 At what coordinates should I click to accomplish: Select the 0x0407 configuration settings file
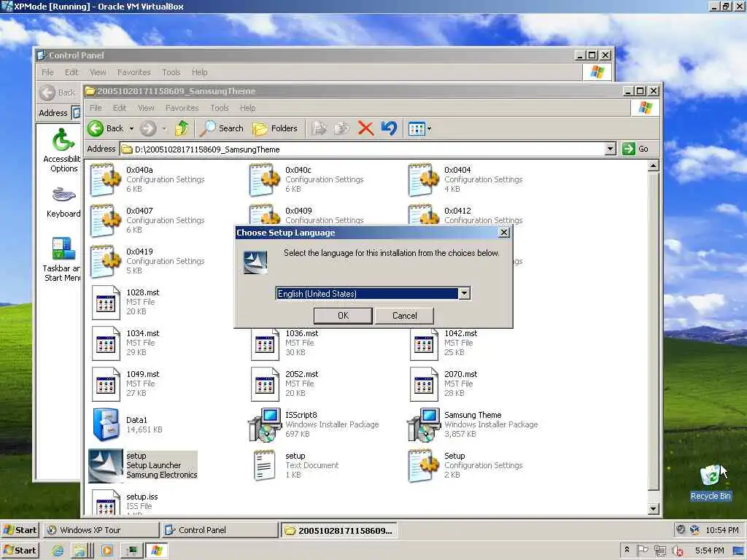tap(147, 220)
